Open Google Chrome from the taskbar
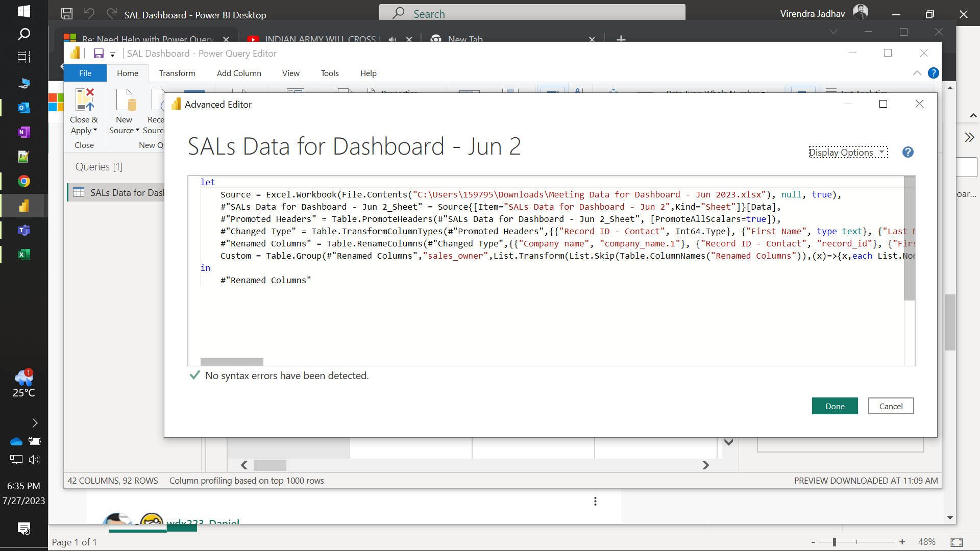Image resolution: width=980 pixels, height=551 pixels. 23,181
